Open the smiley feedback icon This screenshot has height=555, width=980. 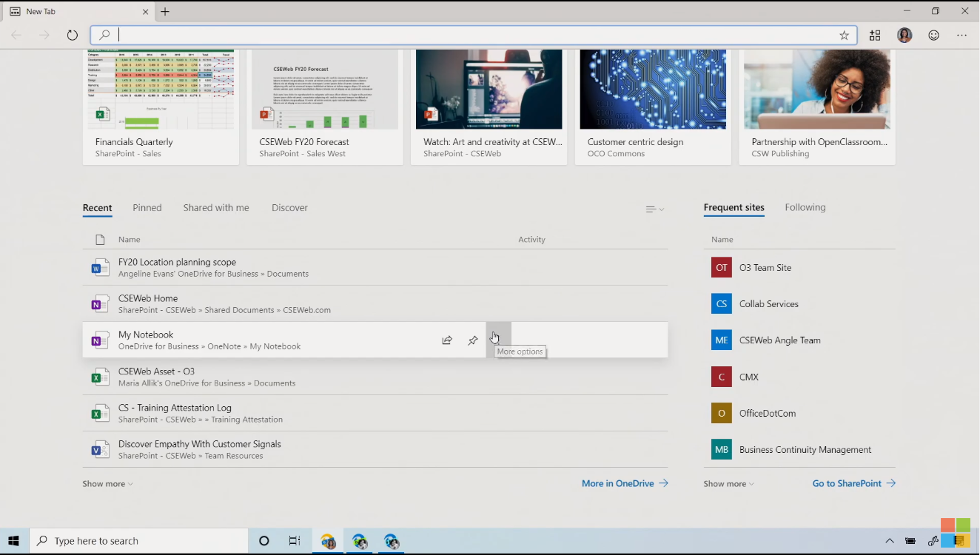[933, 35]
